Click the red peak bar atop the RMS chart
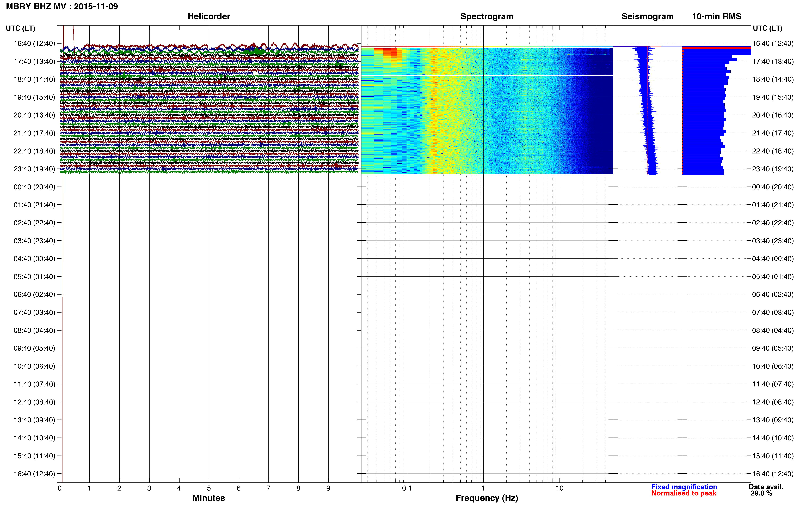This screenshot has width=812, height=508. point(717,48)
